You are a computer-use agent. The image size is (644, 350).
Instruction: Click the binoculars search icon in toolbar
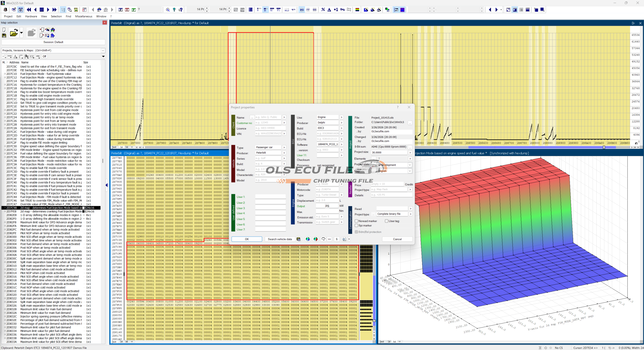click(99, 10)
